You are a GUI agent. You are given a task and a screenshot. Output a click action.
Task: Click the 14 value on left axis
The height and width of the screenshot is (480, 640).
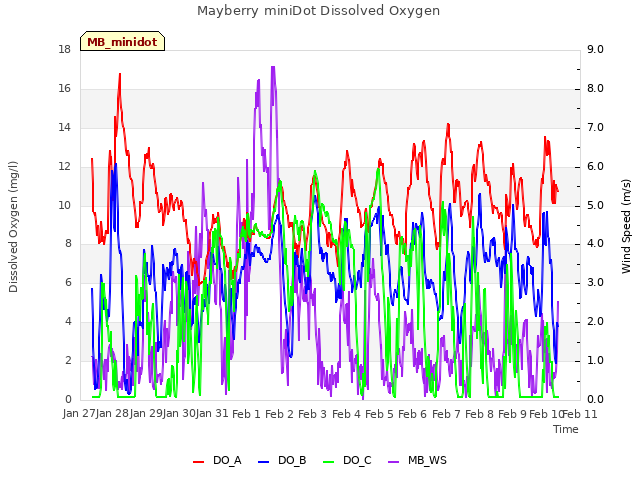(x=64, y=127)
